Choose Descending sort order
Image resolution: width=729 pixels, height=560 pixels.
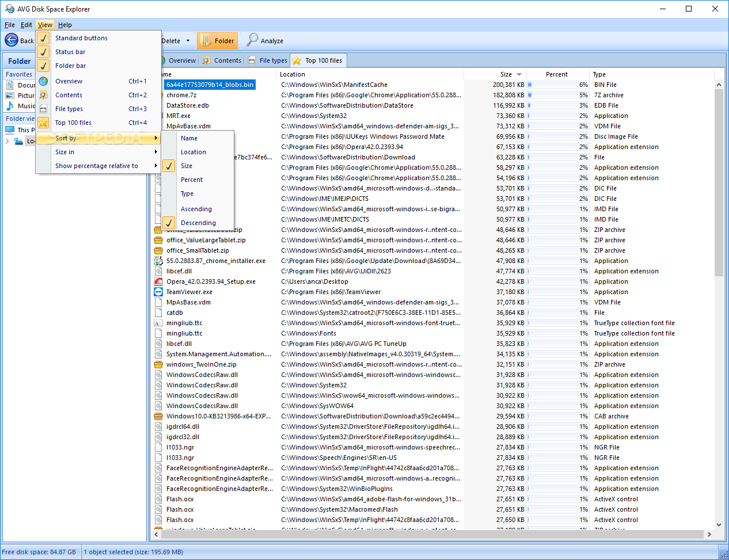click(x=198, y=223)
